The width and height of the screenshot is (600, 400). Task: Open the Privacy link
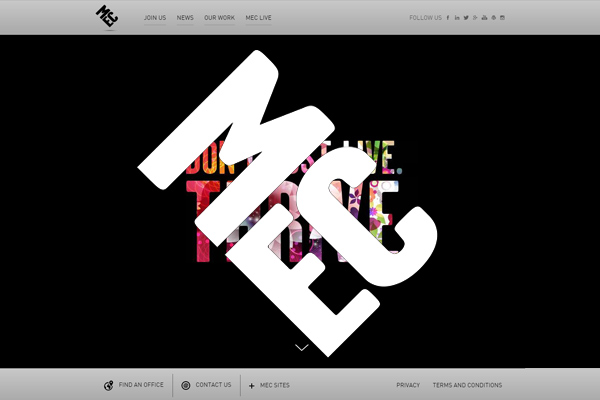point(408,385)
